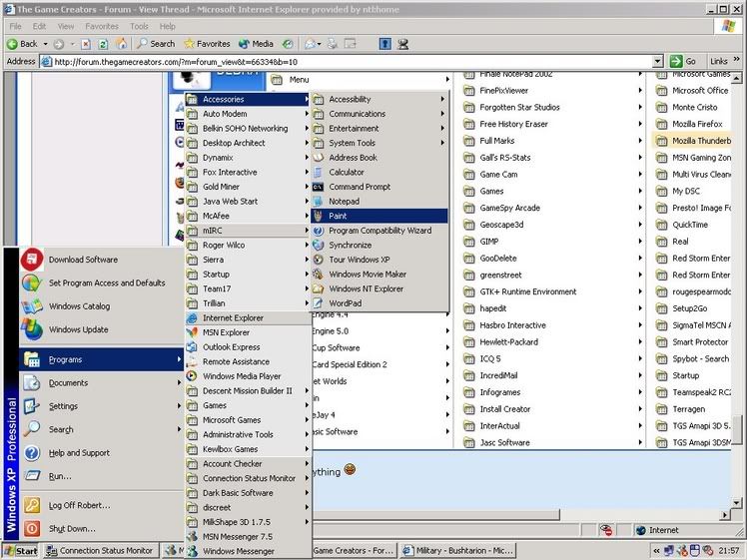Click the Home toolbar icon in Internet Explorer
The width and height of the screenshot is (747, 560).
pyautogui.click(x=122, y=44)
